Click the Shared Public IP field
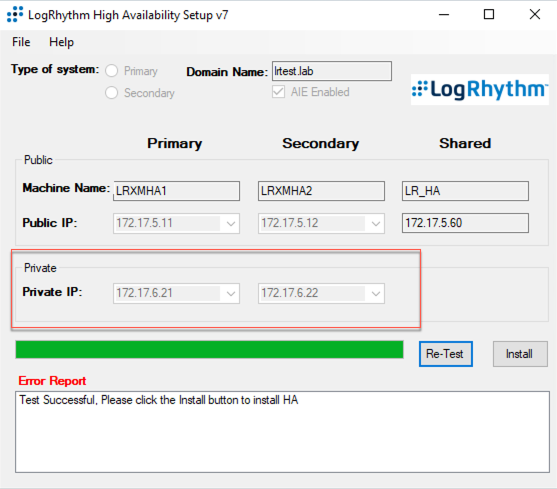 pyautogui.click(x=465, y=223)
